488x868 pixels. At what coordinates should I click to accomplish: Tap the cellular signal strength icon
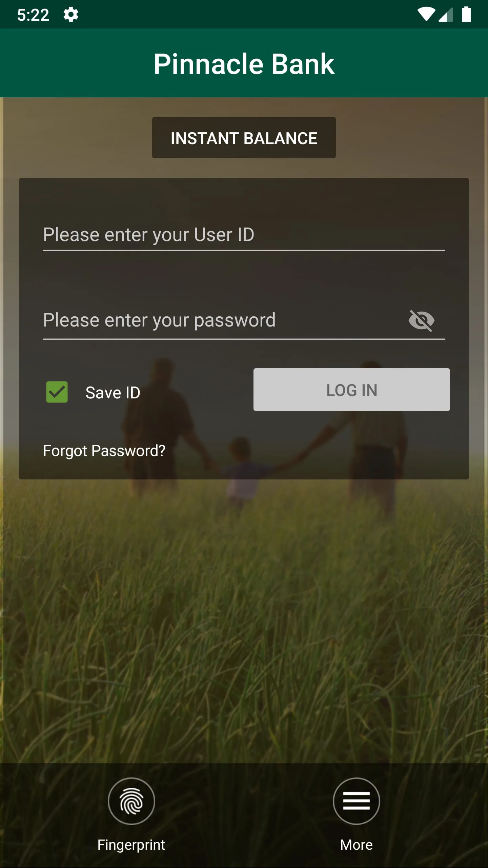(x=446, y=15)
